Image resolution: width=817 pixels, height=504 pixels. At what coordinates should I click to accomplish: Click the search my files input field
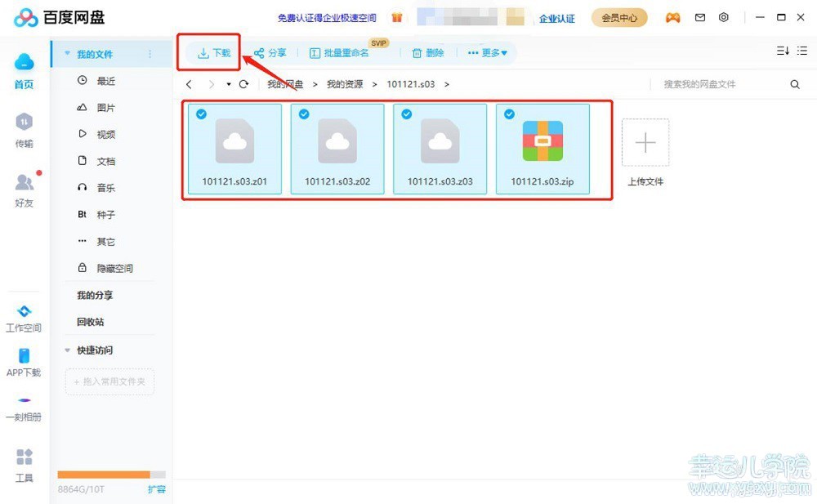tap(719, 84)
